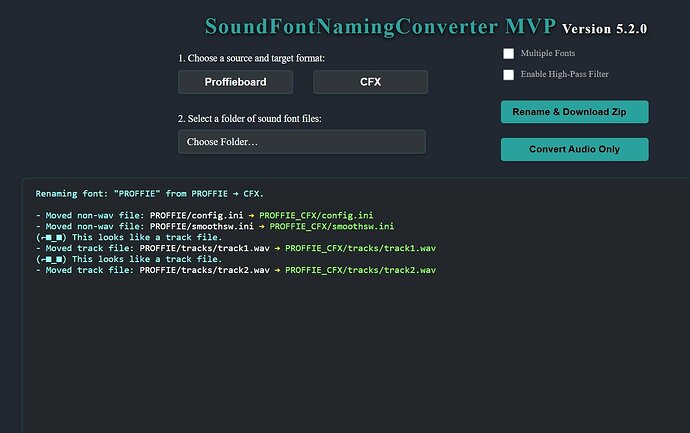Click the PROFFIE/tracks/track1.wav source path
690x433 pixels.
(204, 248)
